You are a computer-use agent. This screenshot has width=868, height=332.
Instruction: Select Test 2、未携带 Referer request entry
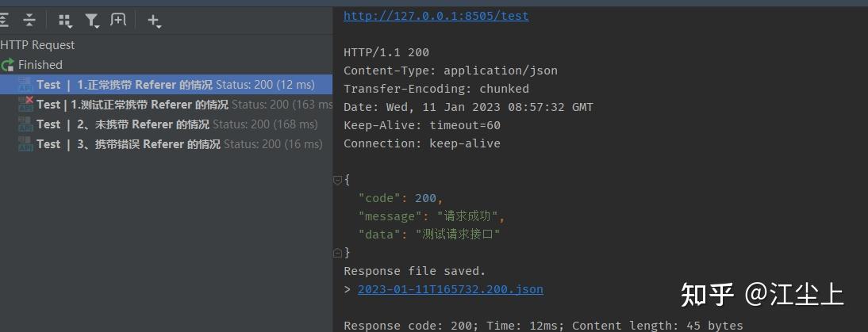point(166,124)
